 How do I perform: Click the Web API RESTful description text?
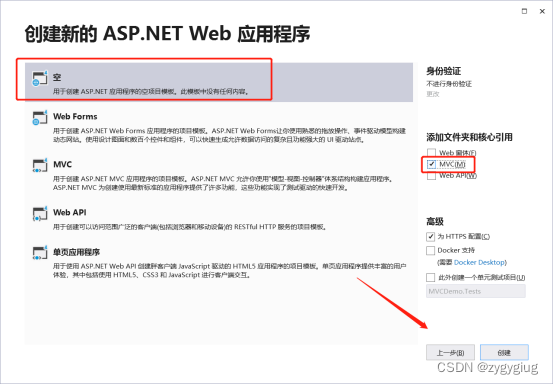tap(190, 227)
